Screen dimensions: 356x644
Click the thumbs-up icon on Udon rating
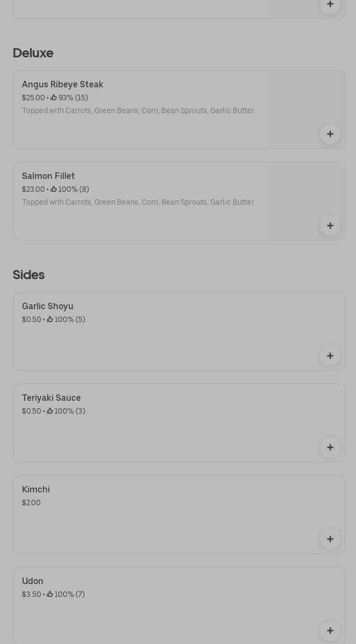tap(50, 594)
